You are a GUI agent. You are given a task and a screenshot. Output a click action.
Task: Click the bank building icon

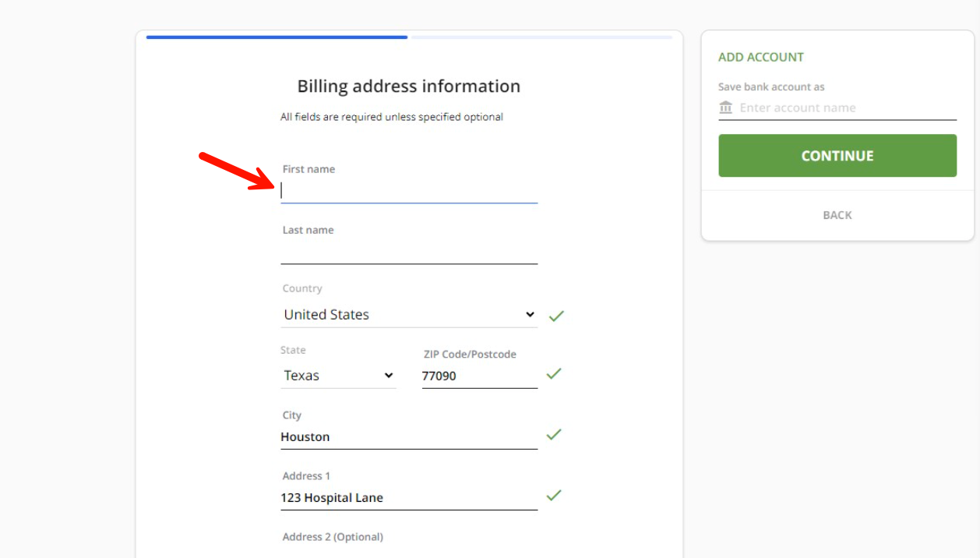[726, 108]
